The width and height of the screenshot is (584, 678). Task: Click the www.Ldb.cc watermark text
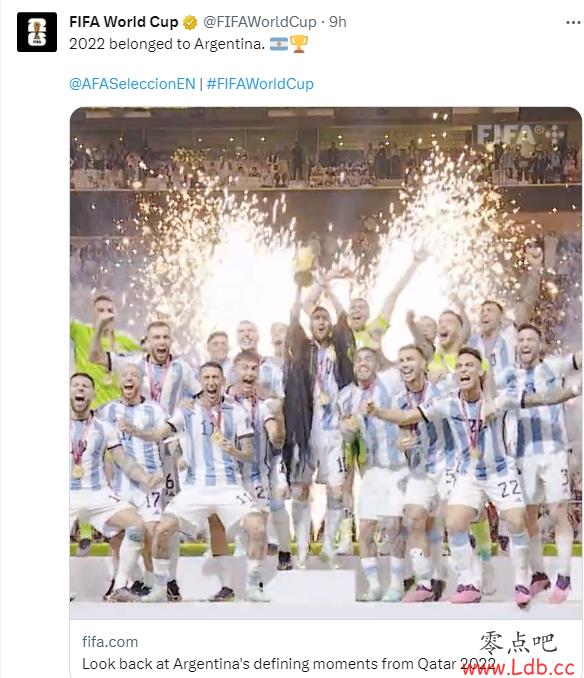pos(518,668)
